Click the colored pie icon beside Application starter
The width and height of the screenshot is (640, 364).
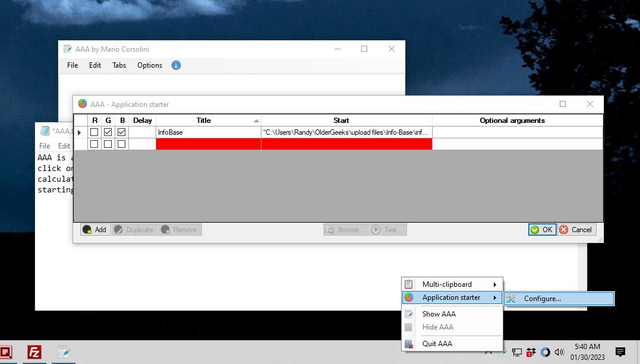coord(409,297)
